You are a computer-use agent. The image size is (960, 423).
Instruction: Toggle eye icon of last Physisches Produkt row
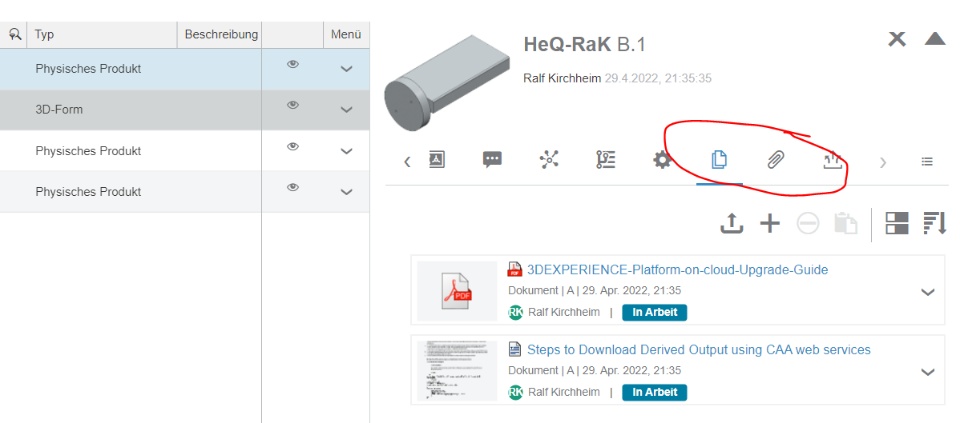pos(293,186)
